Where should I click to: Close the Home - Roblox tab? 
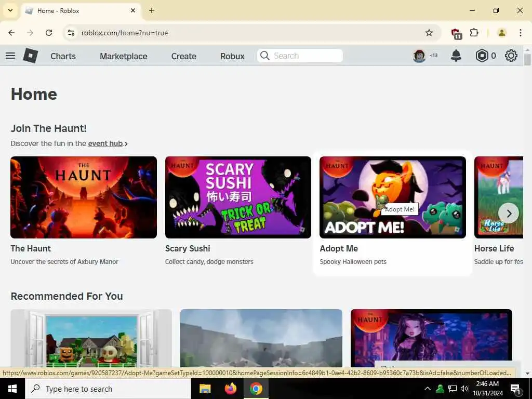click(x=133, y=10)
